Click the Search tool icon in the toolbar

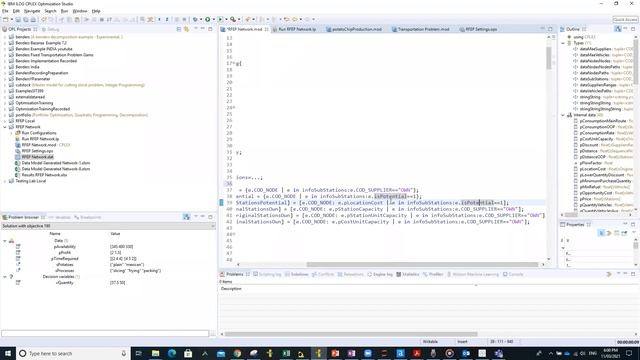tap(247, 19)
